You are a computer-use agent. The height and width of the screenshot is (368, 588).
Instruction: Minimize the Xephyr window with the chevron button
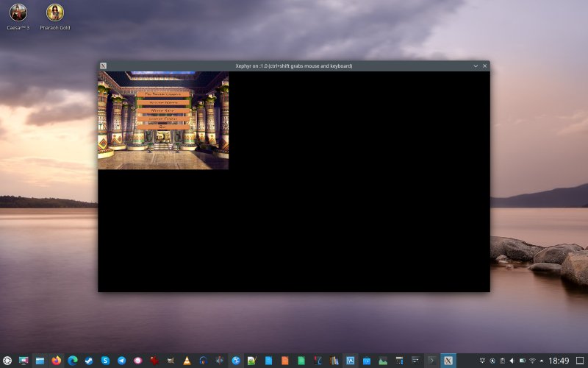click(x=476, y=66)
